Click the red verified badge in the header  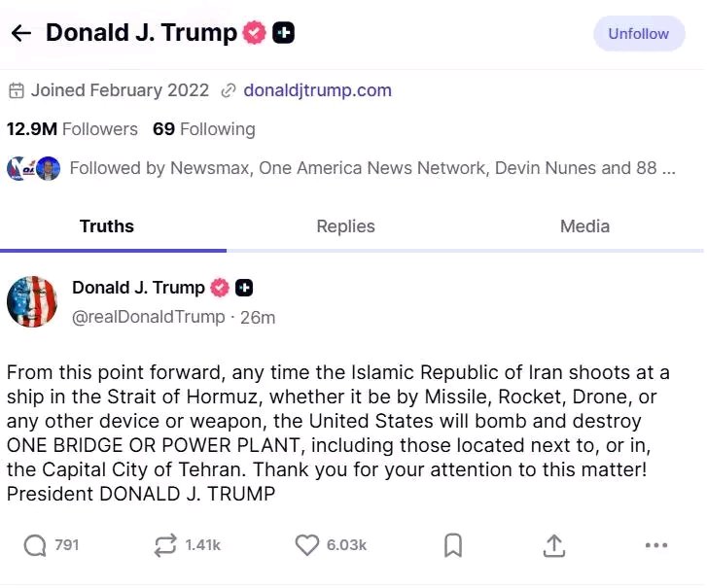(x=254, y=33)
